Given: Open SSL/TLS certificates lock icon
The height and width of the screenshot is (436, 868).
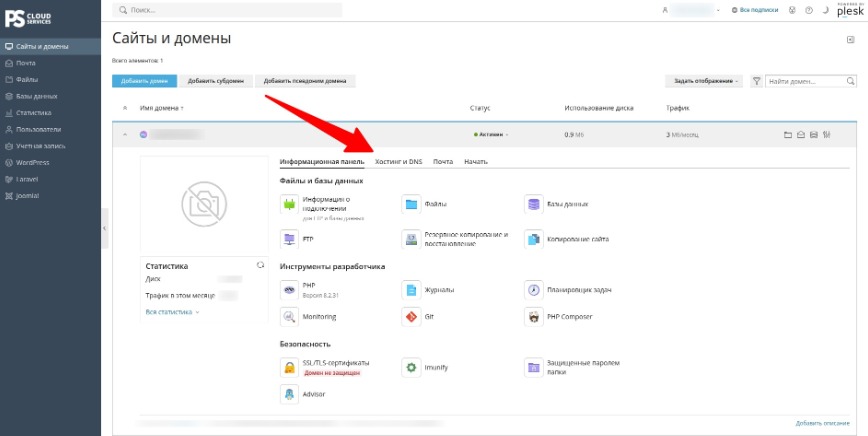Looking at the screenshot, I should [x=290, y=367].
